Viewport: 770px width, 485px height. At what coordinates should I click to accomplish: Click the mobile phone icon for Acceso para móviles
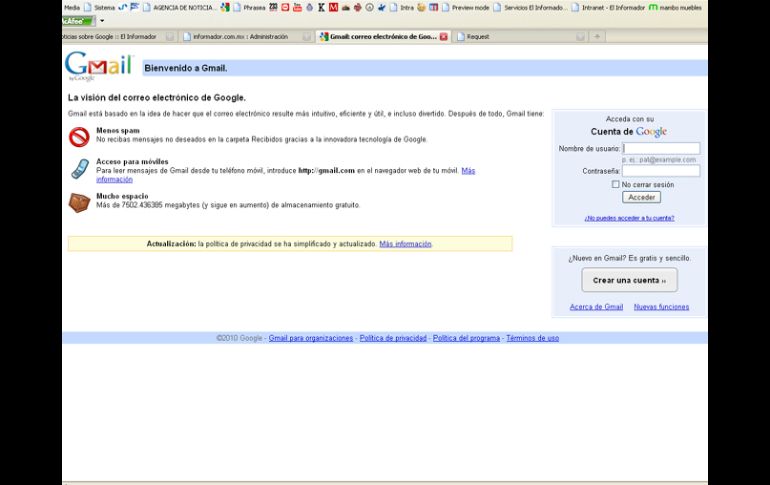[x=80, y=169]
